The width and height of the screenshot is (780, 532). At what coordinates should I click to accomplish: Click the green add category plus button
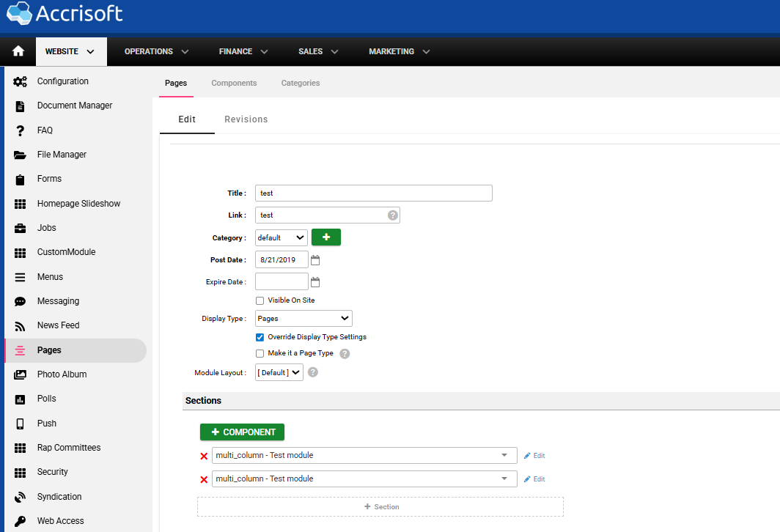325,237
